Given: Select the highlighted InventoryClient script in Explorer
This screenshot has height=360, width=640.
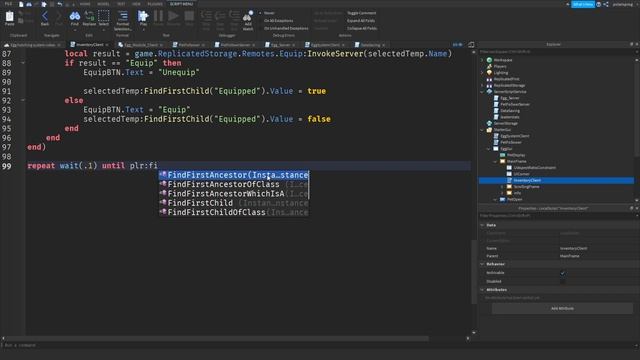Looking at the screenshot, I should coord(556,180).
